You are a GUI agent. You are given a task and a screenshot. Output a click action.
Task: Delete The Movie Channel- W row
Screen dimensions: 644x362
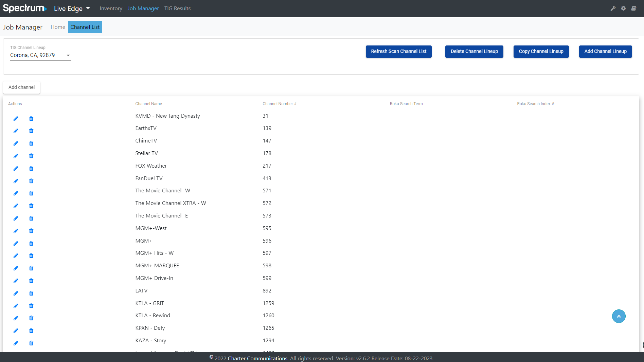point(31,193)
